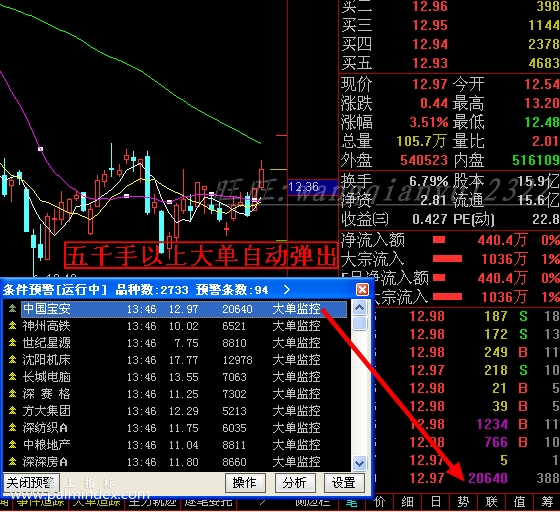Expand the arrow in the alert window title bar
Viewport: 560px width, 512px height.
point(287,290)
